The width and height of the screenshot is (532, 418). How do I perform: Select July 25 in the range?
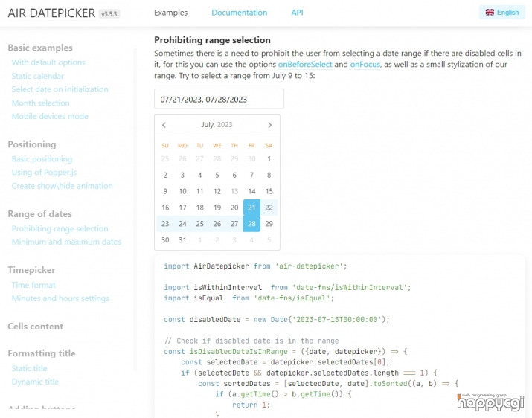point(200,224)
